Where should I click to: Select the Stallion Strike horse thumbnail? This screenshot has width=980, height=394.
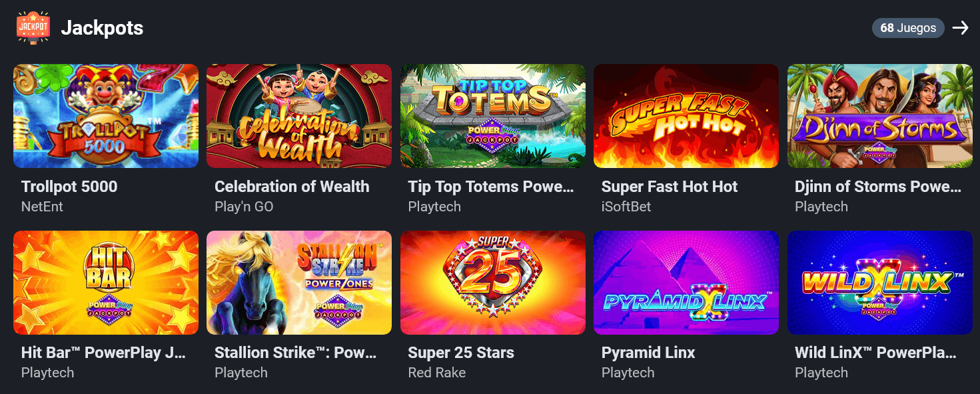(299, 283)
